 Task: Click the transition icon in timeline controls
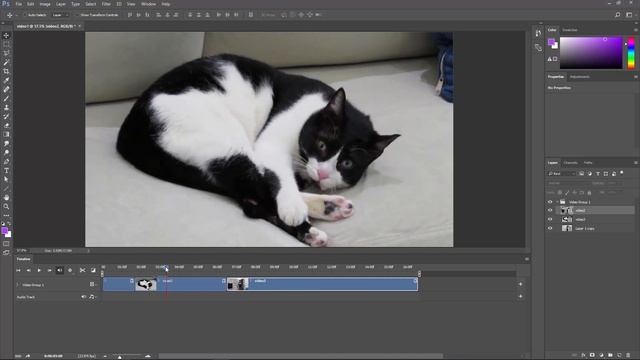(x=93, y=270)
